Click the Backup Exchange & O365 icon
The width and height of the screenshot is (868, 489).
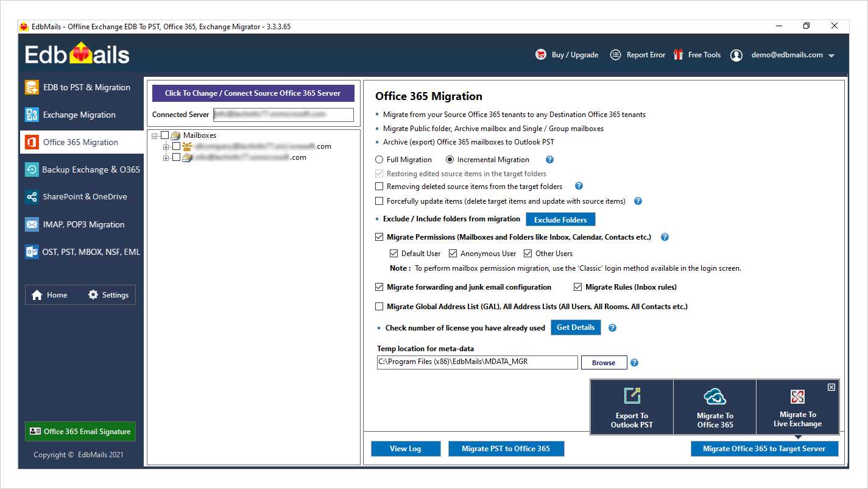32,170
